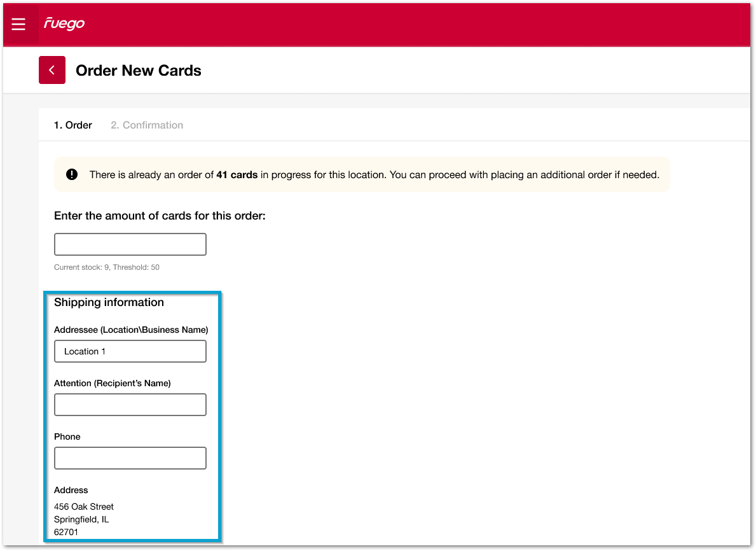The image size is (756, 551).
Task: Go back using the red arrow button
Action: click(52, 70)
